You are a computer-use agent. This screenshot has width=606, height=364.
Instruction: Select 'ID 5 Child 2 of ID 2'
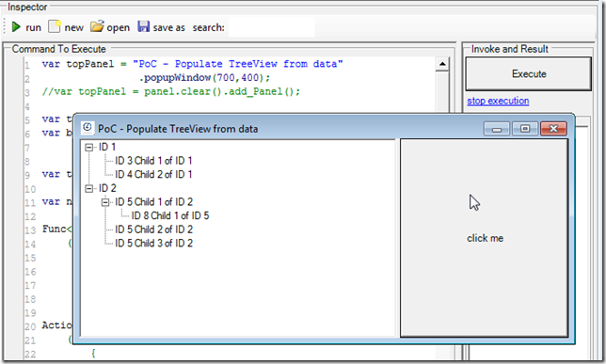pyautogui.click(x=153, y=229)
